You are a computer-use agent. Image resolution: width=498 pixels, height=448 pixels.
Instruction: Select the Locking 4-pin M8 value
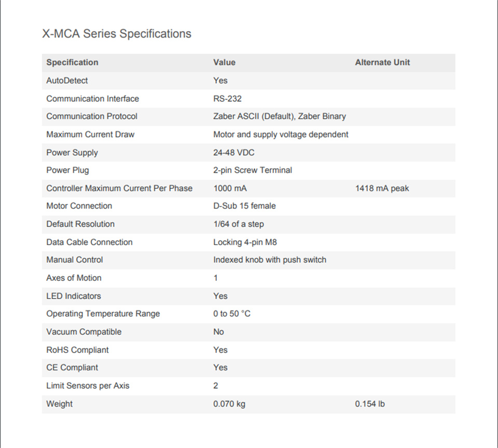[x=245, y=242]
